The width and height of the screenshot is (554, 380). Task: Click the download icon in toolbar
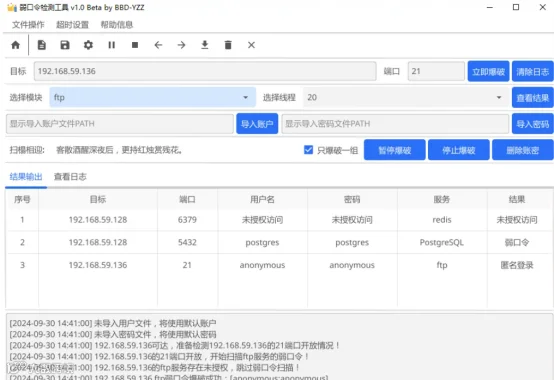point(205,45)
